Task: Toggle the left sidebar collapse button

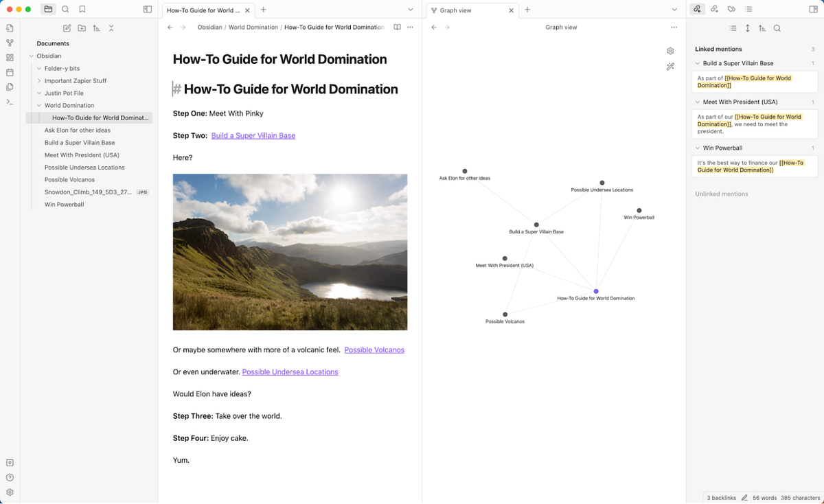Action: click(148, 9)
